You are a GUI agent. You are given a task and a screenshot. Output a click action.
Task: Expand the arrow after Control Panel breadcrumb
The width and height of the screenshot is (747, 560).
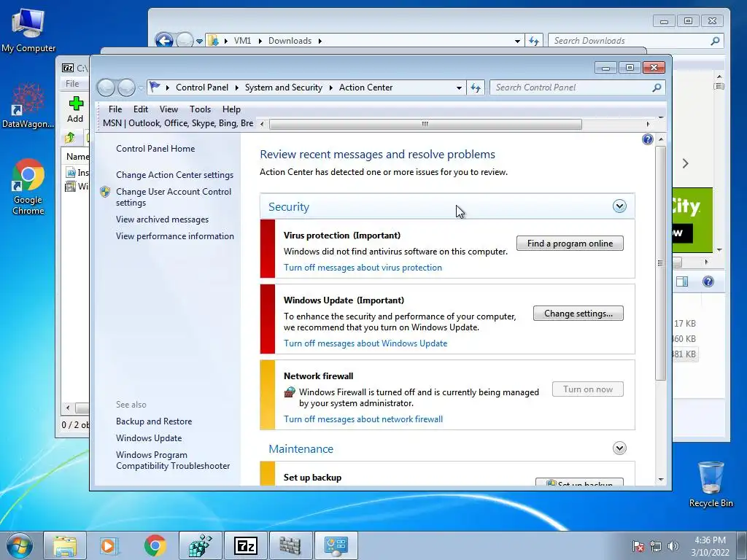[237, 87]
